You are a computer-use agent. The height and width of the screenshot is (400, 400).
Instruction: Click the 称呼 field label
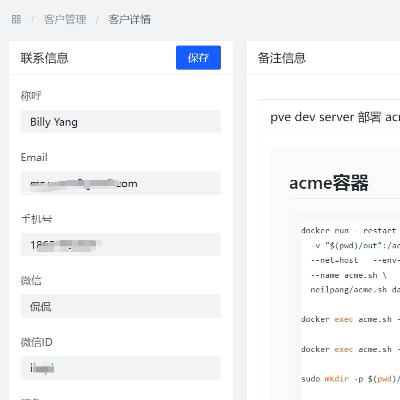point(31,96)
